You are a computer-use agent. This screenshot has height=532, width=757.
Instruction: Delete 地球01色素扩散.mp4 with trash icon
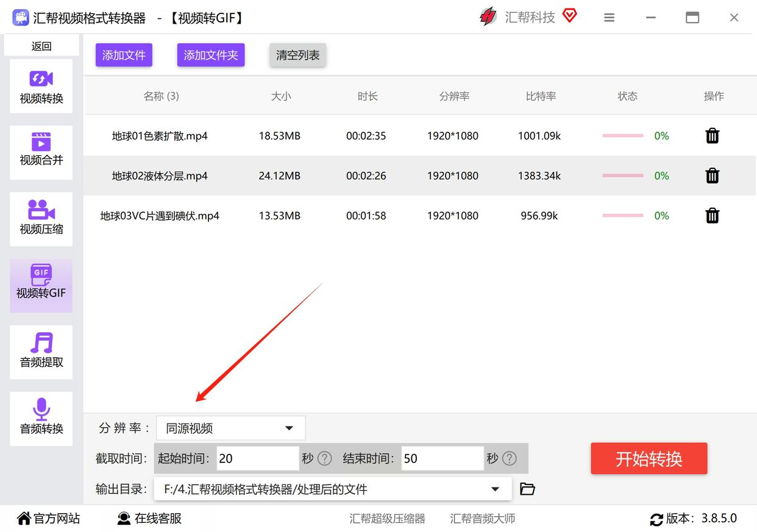(712, 136)
